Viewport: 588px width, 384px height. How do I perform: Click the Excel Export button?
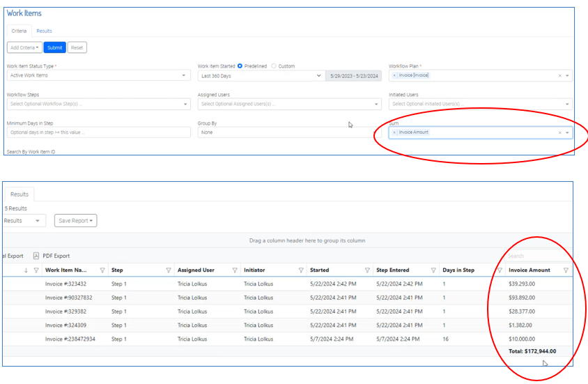tap(13, 256)
